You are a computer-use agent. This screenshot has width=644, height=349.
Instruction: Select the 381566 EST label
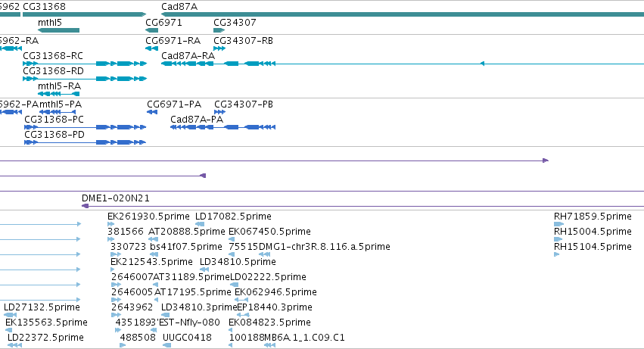(x=126, y=232)
